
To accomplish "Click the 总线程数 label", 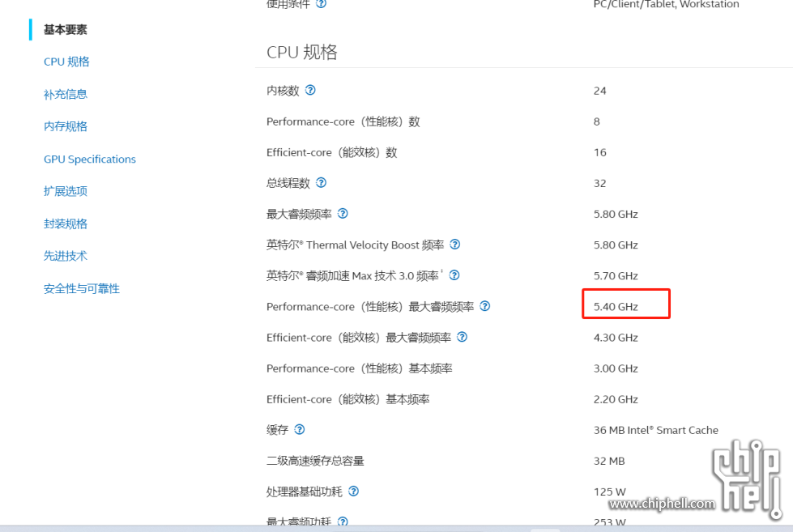I will pos(288,183).
